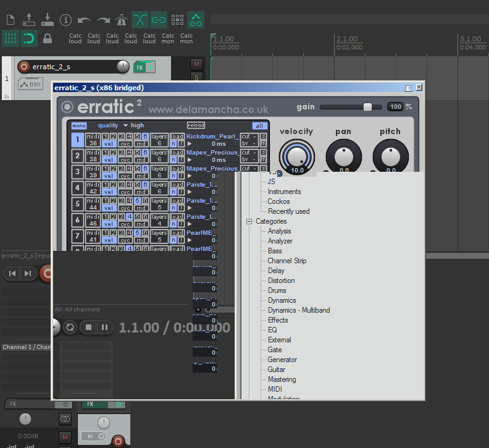Open FX chain for track erratic_2_s
The width and height of the screenshot is (489, 448).
point(140,67)
